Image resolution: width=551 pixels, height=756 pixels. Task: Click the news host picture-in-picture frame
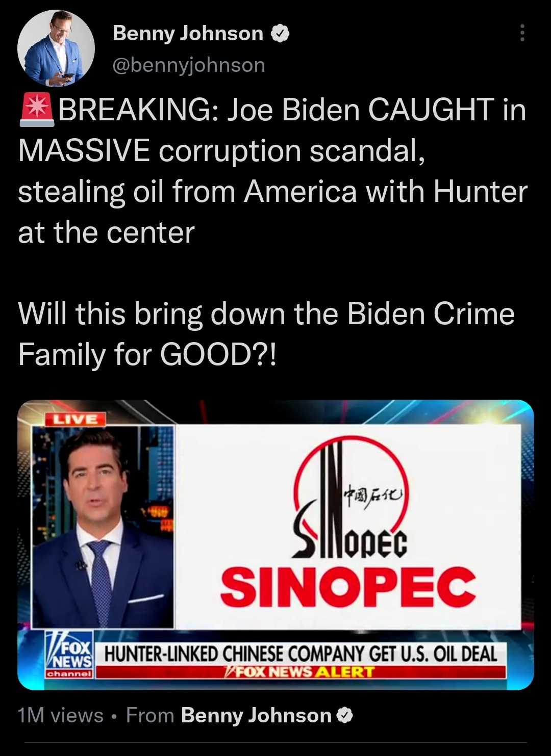pyautogui.click(x=103, y=527)
